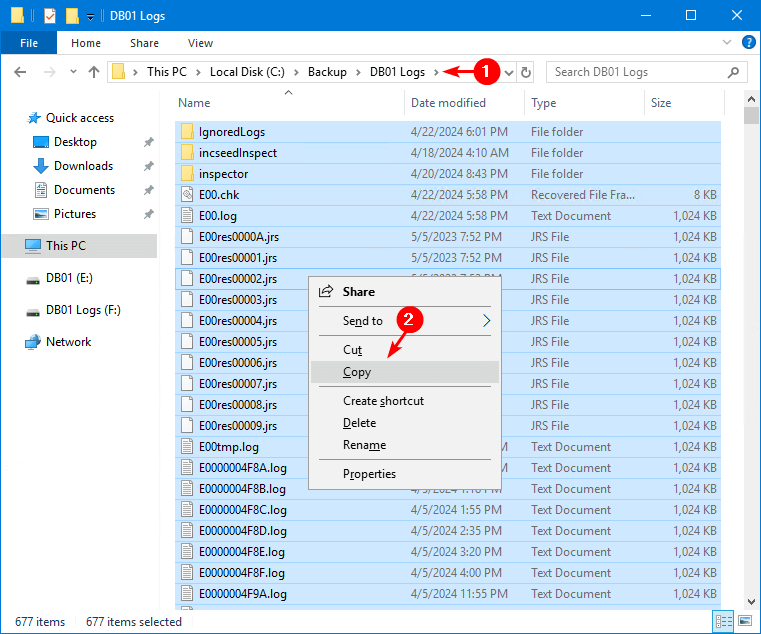Open the Customize Quick Access Toolbar dropdown
Screen dimensions: 761x634
point(91,17)
